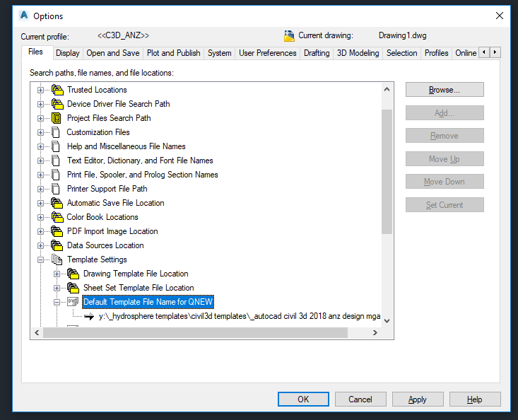Click the DWG icon beside Default Template File Name
The image size is (518, 420).
[73, 302]
